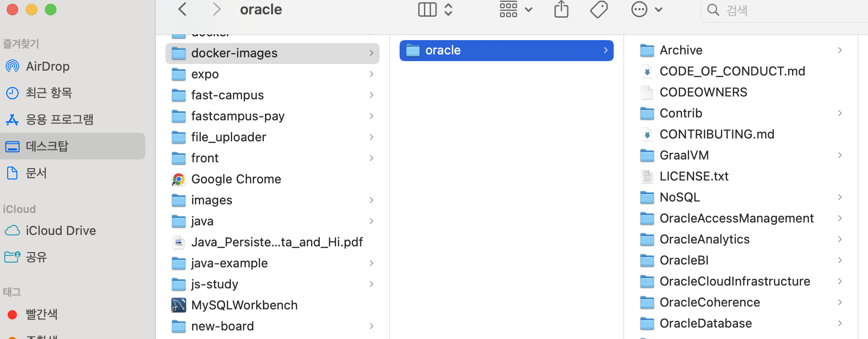
Task: Click the Favorites (즐겨찾기) section header
Action: click(21, 44)
